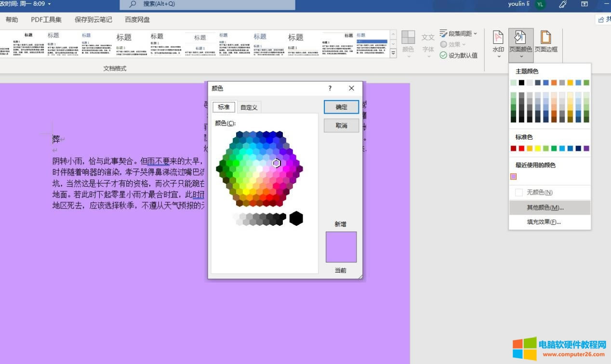Select the recently used purple color swatch
The height and width of the screenshot is (364, 611).
(x=513, y=177)
